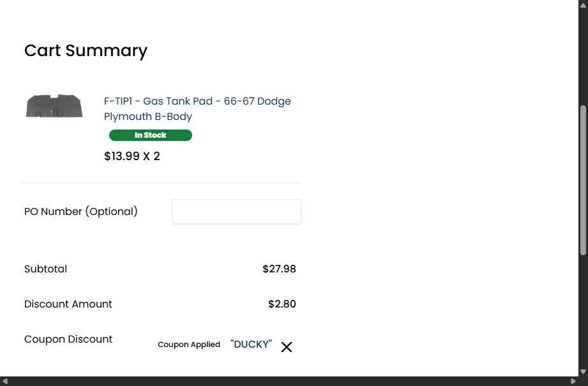Click the $13.99 X 2 price text
Screen dimensions: 588x386
point(132,156)
